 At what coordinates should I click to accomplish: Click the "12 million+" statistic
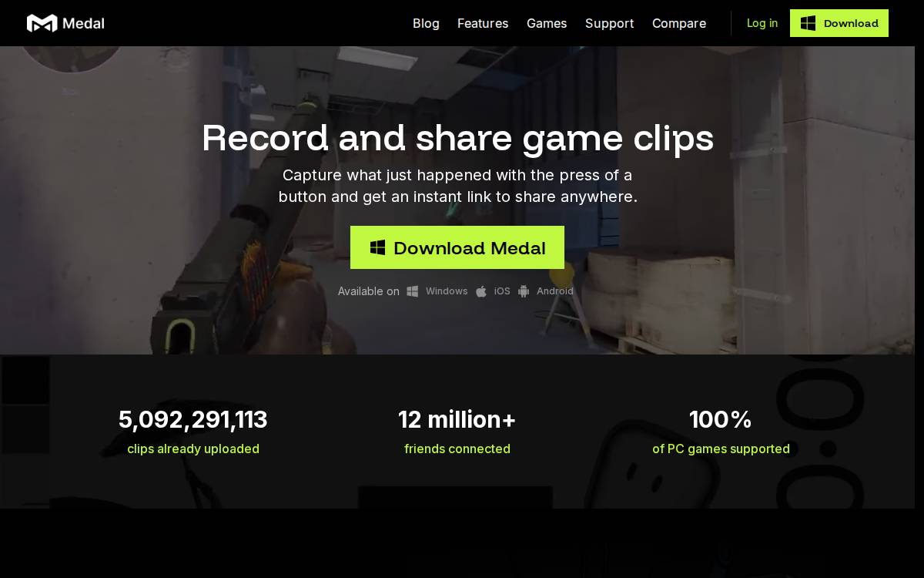[x=457, y=419]
